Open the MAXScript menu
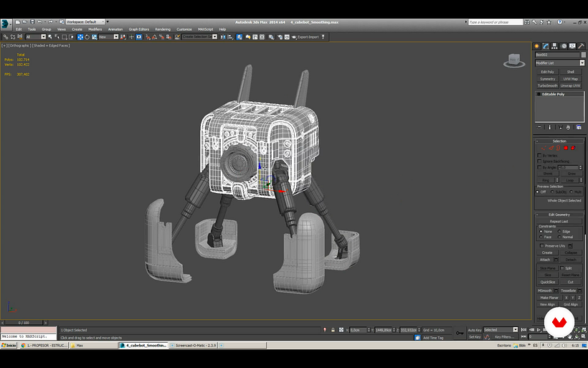The height and width of the screenshot is (368, 588). click(206, 29)
